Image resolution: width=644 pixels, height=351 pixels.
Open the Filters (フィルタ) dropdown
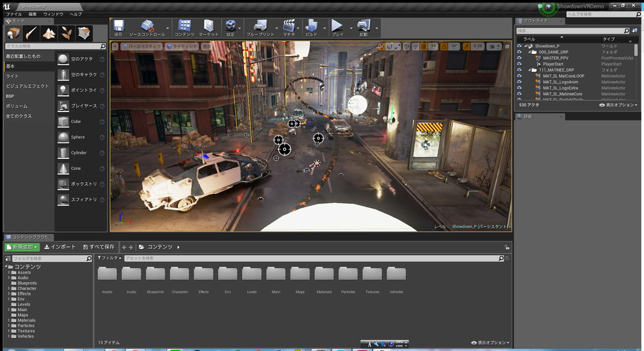coord(109,258)
